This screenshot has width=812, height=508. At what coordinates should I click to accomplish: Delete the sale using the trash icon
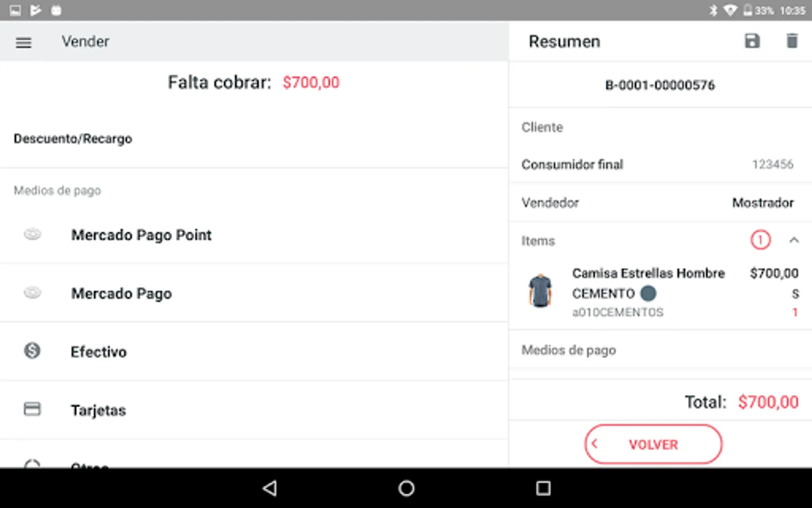tap(792, 41)
